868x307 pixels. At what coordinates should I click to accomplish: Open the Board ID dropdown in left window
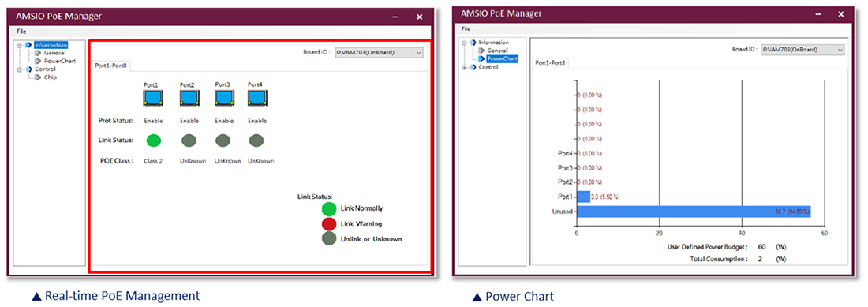click(x=379, y=52)
